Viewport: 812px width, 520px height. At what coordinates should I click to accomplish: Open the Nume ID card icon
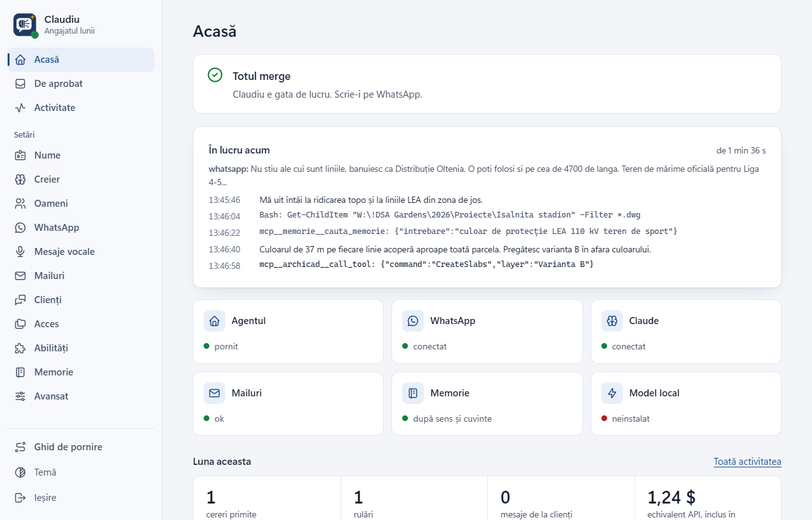pyautogui.click(x=20, y=155)
